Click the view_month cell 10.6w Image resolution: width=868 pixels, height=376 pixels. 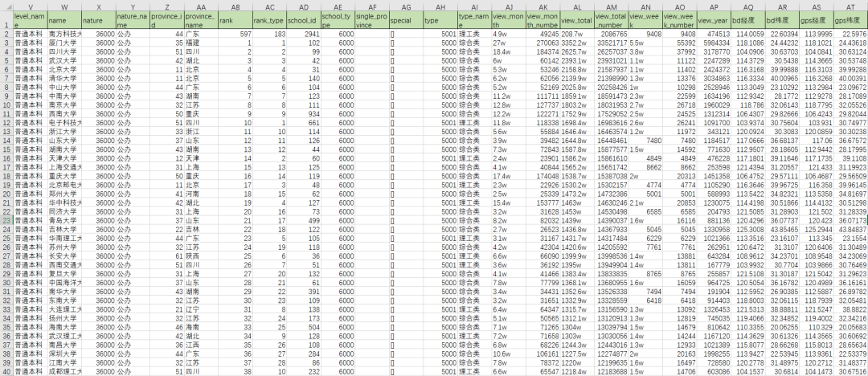pos(508,354)
